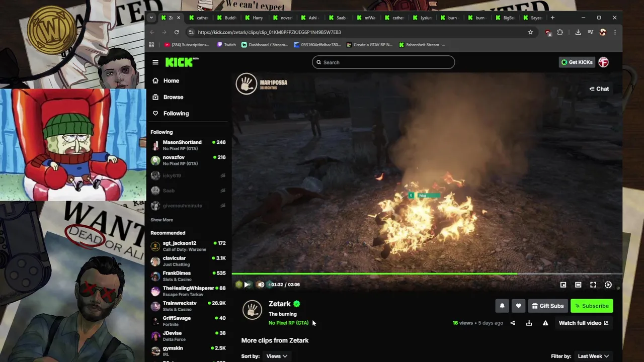This screenshot has width=644, height=362.
Task: Open Chrome media control icon
Action: coord(591,32)
